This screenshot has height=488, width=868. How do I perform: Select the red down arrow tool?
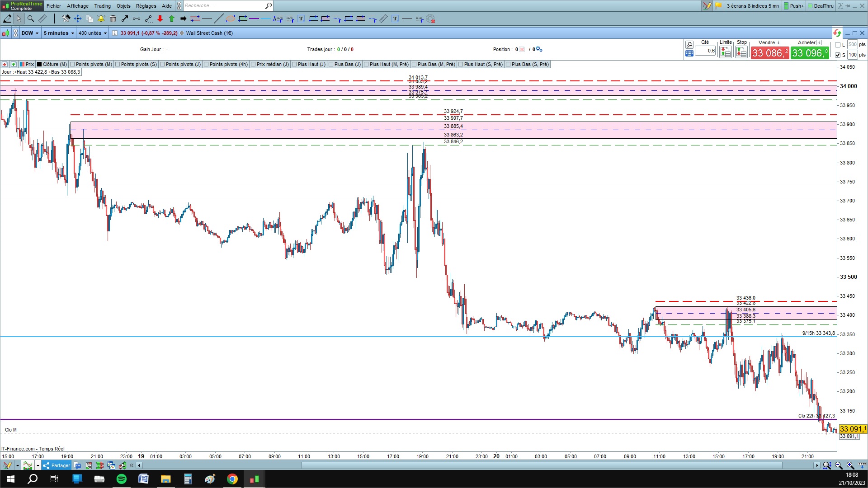coord(160,19)
